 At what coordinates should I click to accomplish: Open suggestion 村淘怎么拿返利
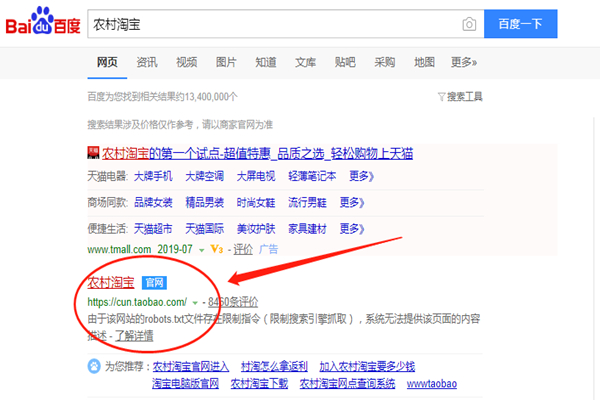click(274, 367)
